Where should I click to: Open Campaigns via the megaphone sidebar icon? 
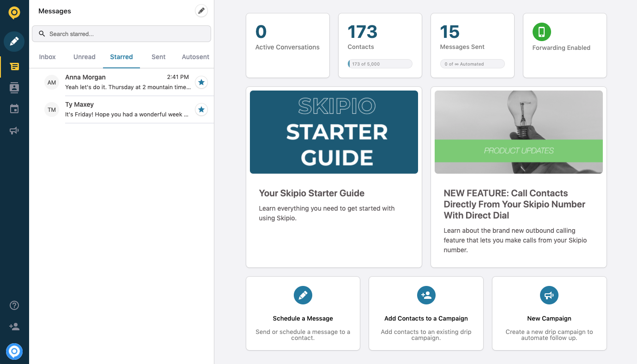(x=14, y=130)
